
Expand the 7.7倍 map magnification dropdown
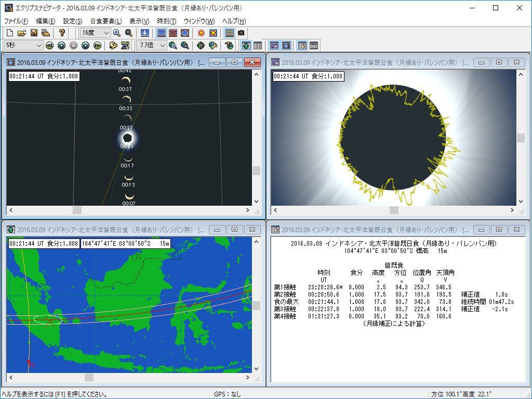coord(162,46)
